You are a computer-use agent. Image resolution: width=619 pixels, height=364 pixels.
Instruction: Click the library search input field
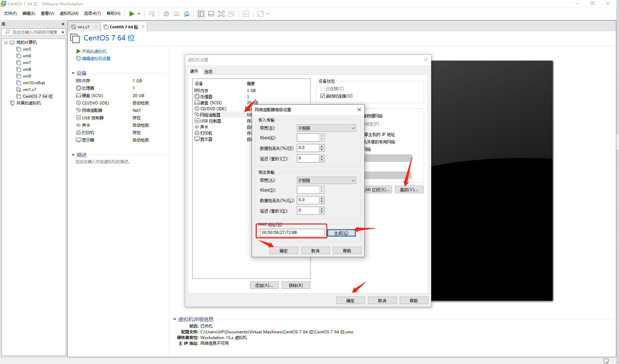(x=35, y=32)
